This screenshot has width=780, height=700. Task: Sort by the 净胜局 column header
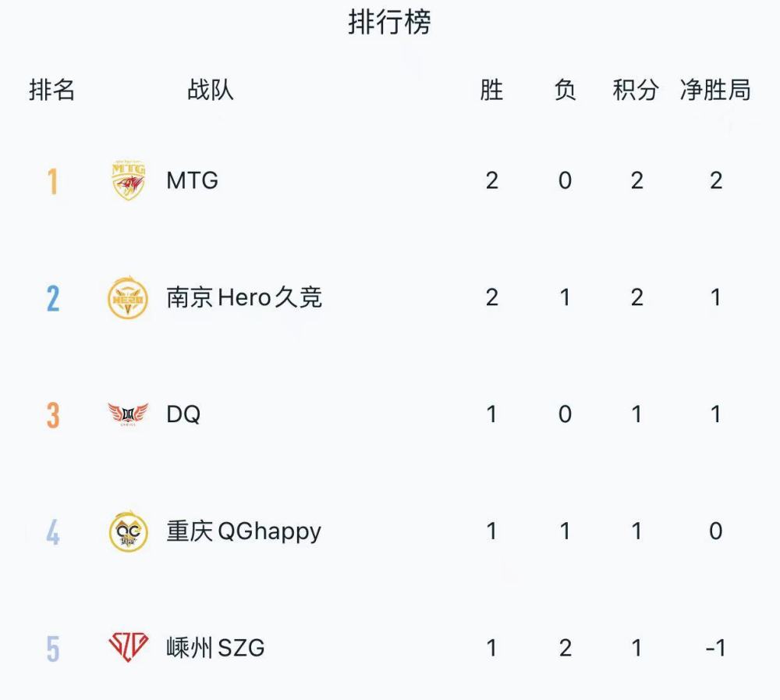point(716,90)
